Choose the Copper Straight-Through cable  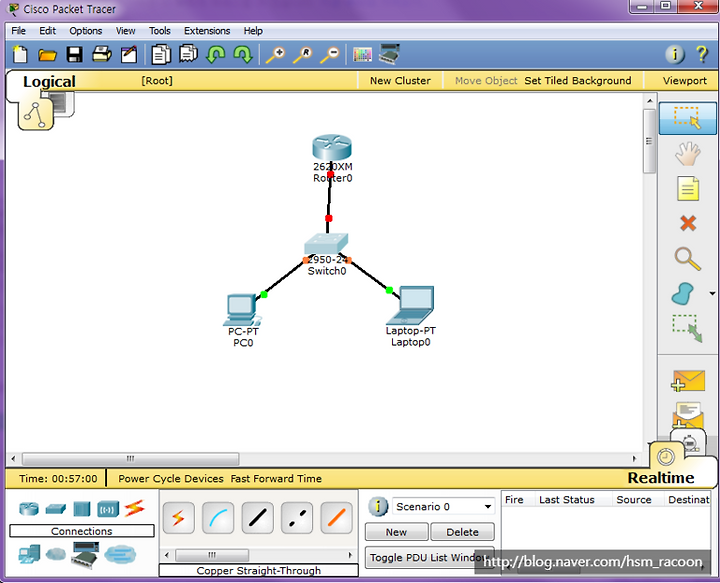click(258, 518)
